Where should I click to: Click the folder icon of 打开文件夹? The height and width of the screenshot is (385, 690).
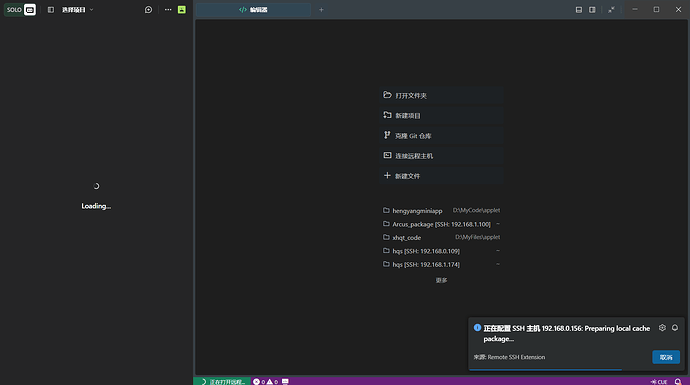tap(387, 95)
